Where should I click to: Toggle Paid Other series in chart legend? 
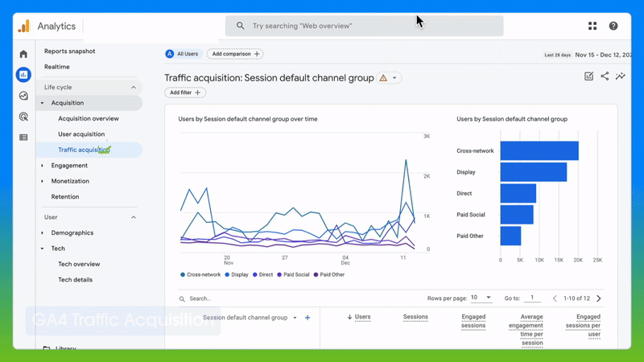pyautogui.click(x=329, y=274)
